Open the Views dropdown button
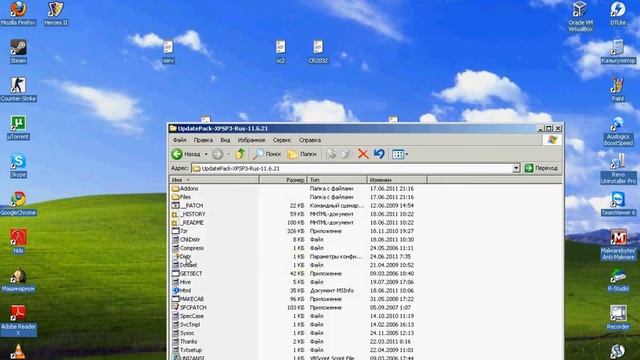The image size is (640, 360). [x=400, y=154]
